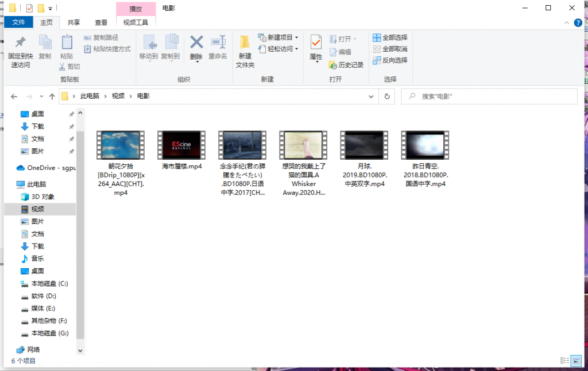Switch to details view in status bar
This screenshot has height=371, width=588.
564,361
